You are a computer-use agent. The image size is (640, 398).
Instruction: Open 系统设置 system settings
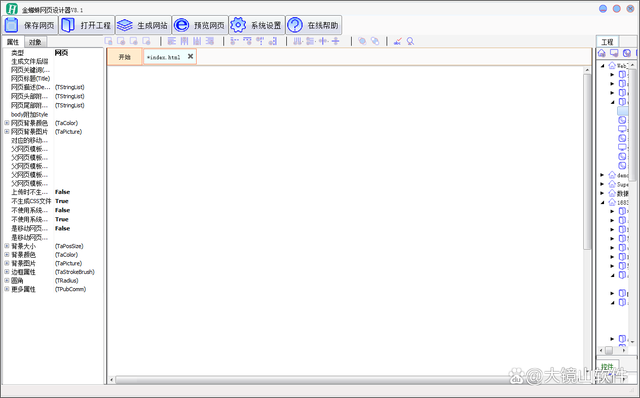[257, 25]
